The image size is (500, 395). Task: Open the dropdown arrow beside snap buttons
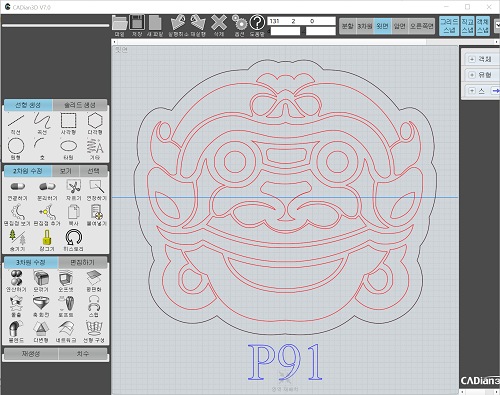497,25
